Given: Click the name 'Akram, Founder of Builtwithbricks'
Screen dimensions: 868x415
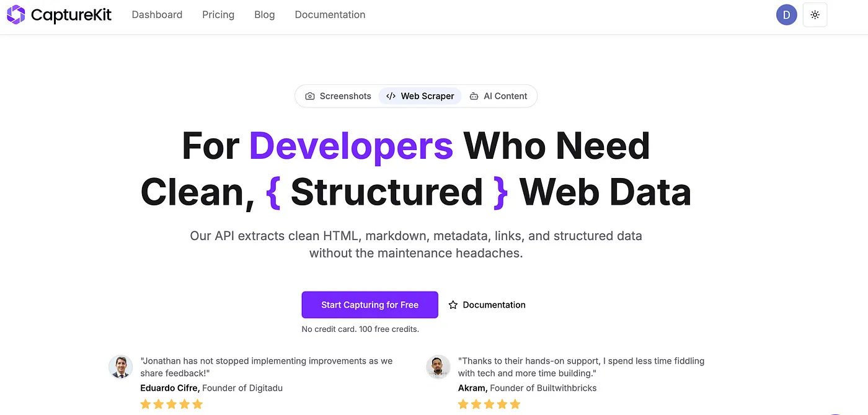Looking at the screenshot, I should tap(528, 388).
